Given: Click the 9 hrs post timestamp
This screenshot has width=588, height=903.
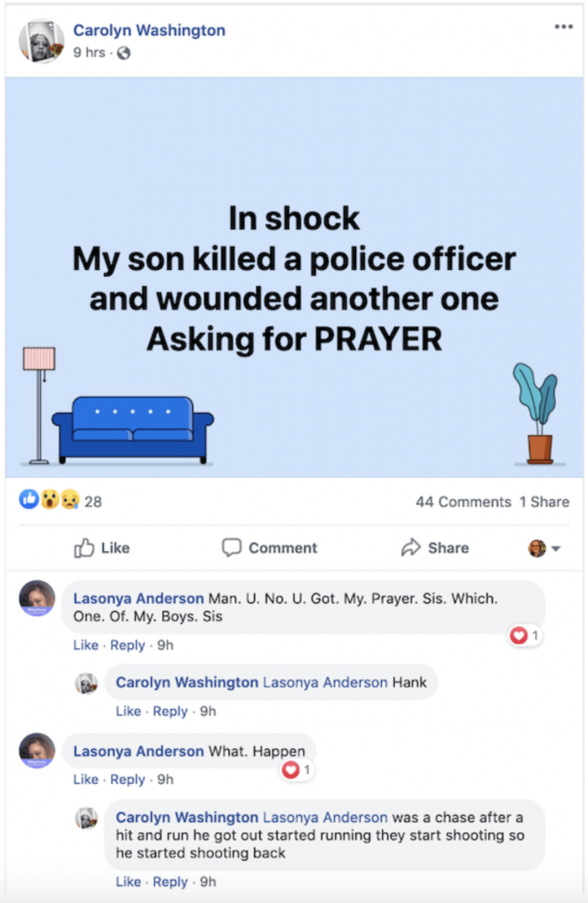Looking at the screenshot, I should point(89,53).
